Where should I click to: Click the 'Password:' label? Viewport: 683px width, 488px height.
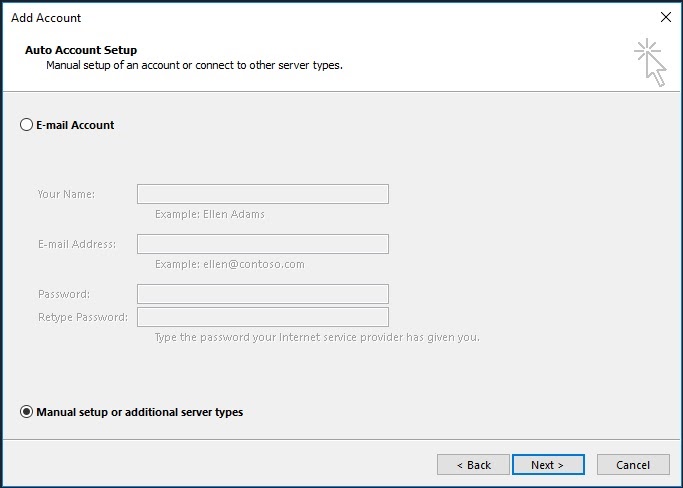[x=64, y=294]
